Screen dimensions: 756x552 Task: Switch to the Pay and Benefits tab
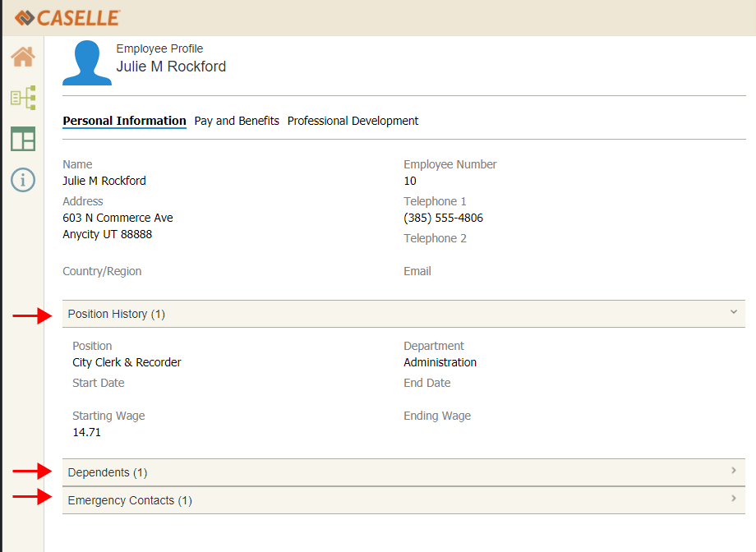pyautogui.click(x=237, y=121)
